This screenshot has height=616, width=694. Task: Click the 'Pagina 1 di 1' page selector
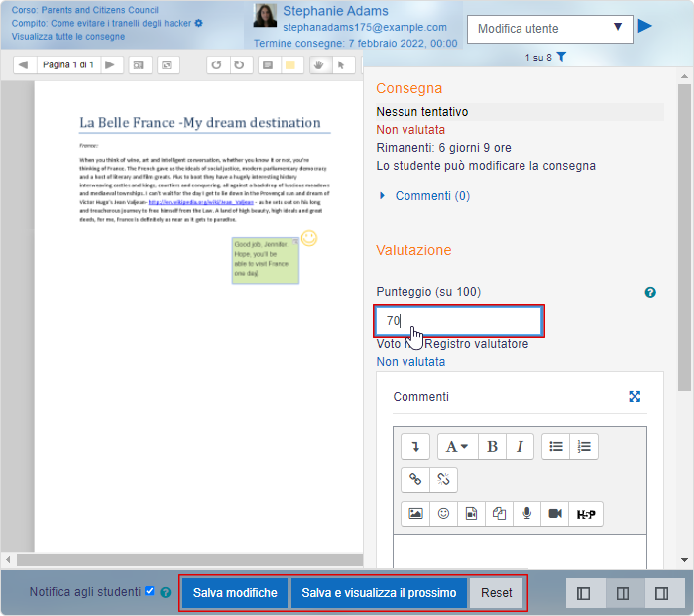(x=67, y=65)
